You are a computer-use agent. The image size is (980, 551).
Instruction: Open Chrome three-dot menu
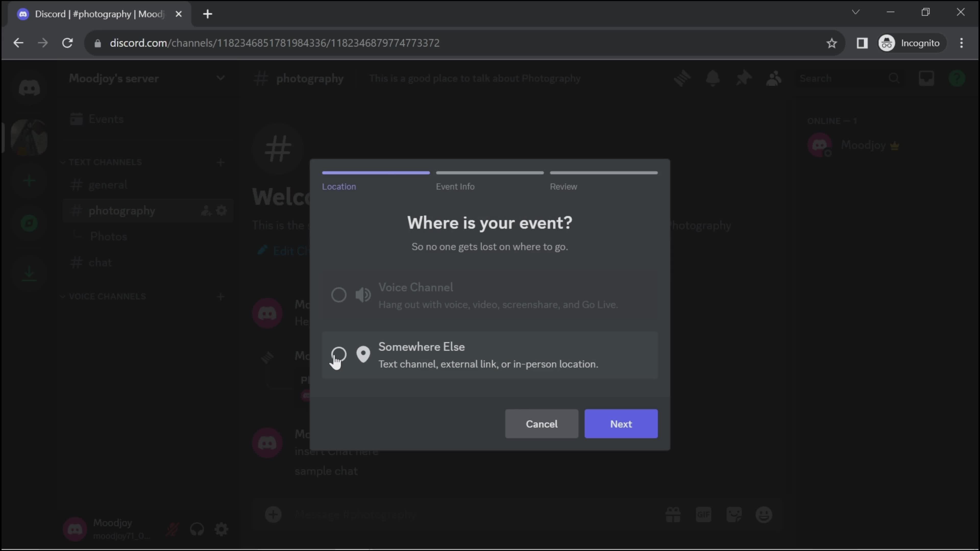(961, 43)
